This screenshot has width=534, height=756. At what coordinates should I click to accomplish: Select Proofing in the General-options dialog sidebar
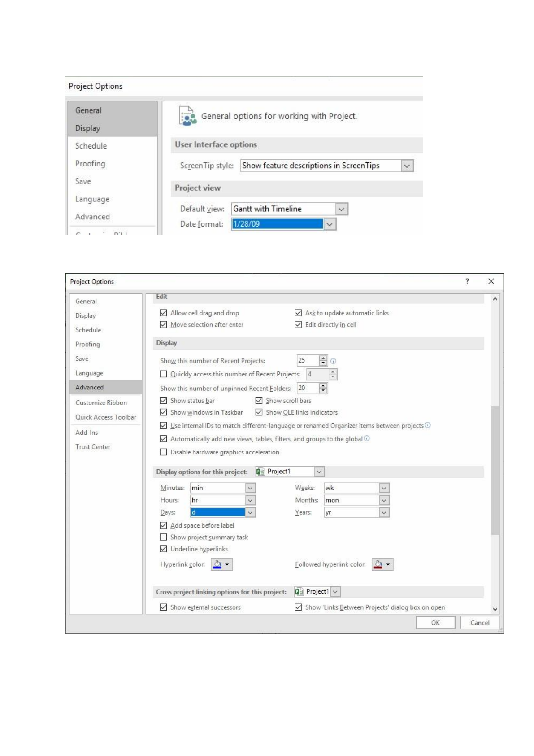113,164
